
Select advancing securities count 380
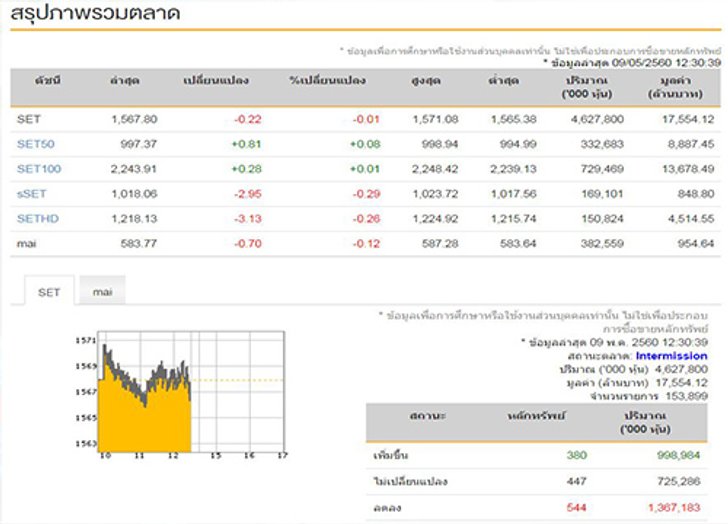pos(577,455)
